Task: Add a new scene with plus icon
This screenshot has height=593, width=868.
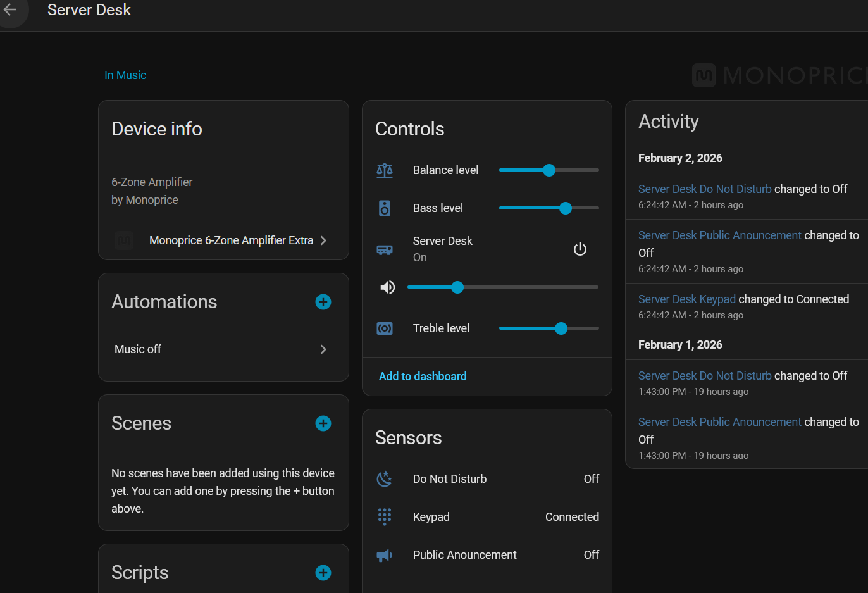Action: coord(323,423)
